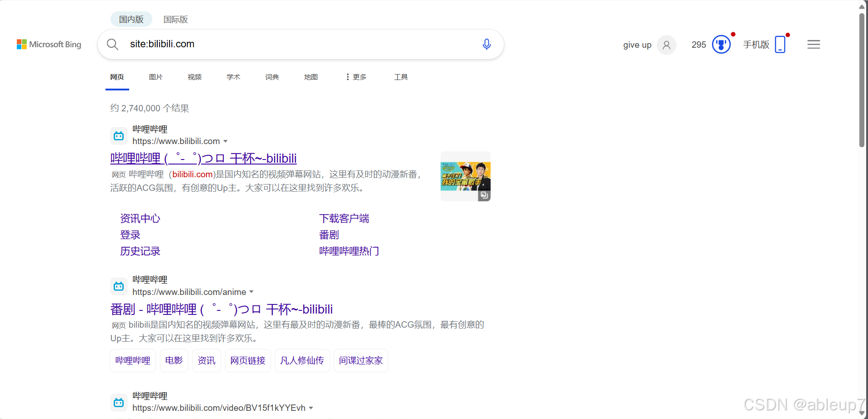Click bilibili favicon of the BV15f1kYYEvh result

pyautogui.click(x=119, y=402)
